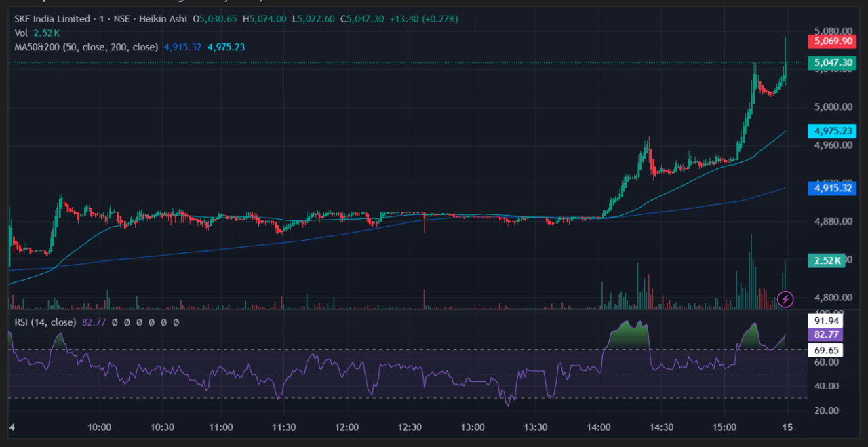Select the purple 82.77 RSI value tag
Viewport: 868px width, 447px height.
(x=825, y=334)
